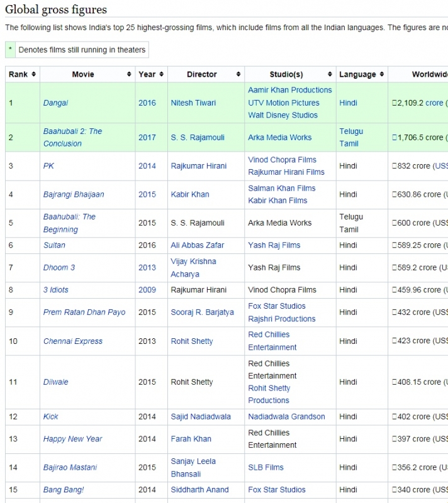The height and width of the screenshot is (503, 448).
Task: Follow the Farah Khan director link
Action: (x=191, y=439)
